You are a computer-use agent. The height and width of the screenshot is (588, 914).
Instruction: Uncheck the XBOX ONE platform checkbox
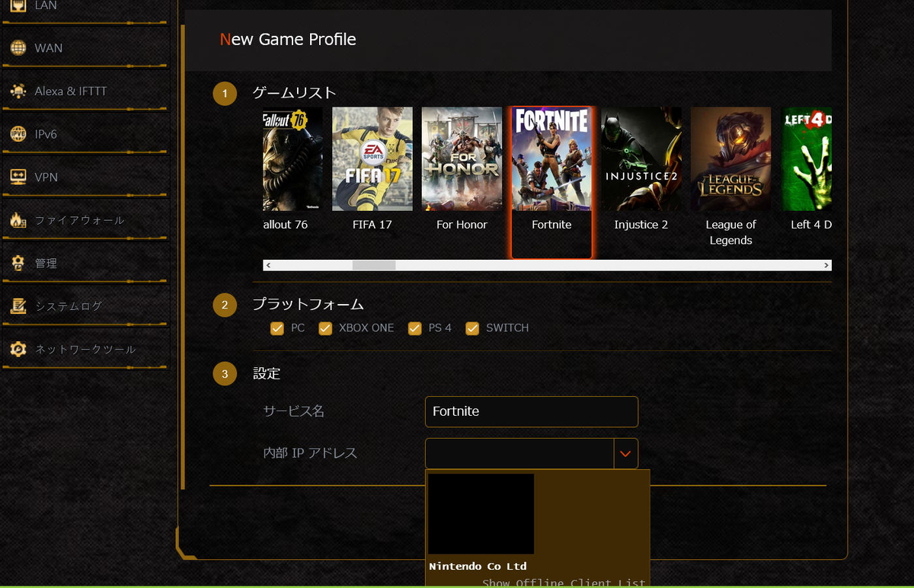coord(325,328)
